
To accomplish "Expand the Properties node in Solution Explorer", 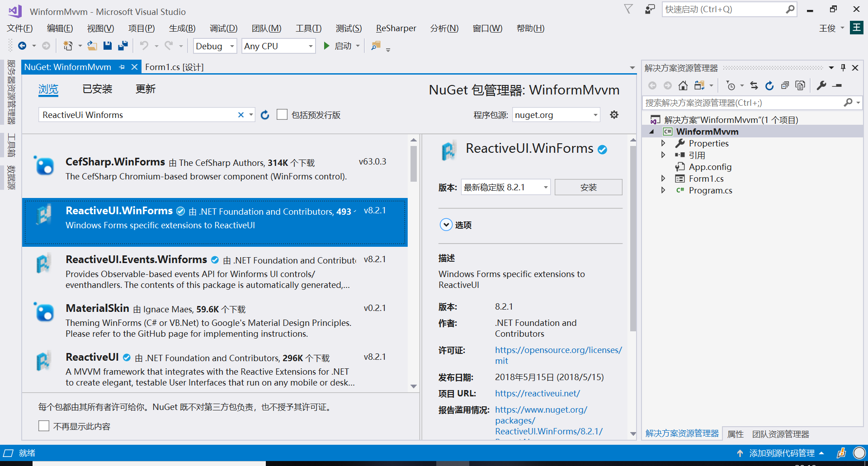I will [x=663, y=143].
